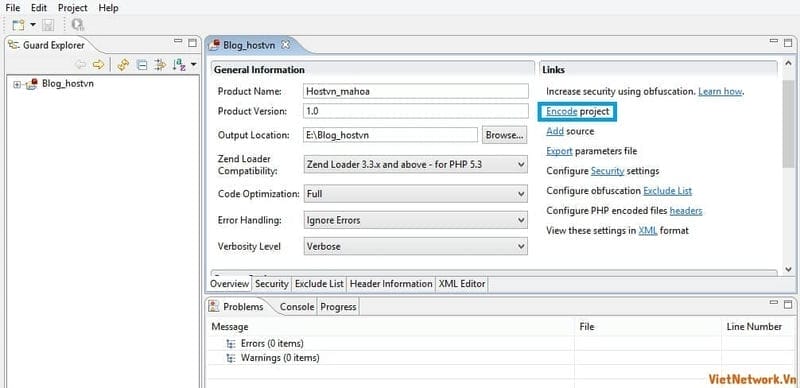
Task: Expand the Errors (0 items) group
Action: coord(231,344)
